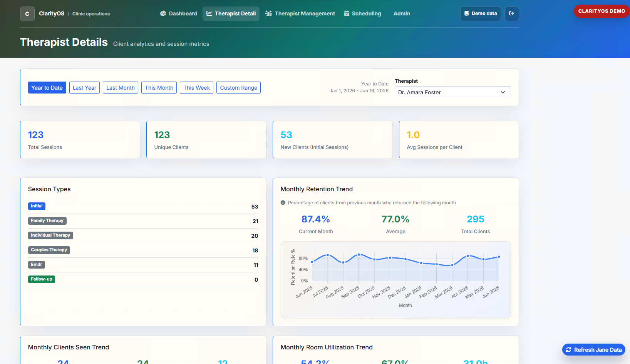Image resolution: width=630 pixels, height=364 pixels.
Task: Click the Dashboard pie chart icon
Action: 163,13
